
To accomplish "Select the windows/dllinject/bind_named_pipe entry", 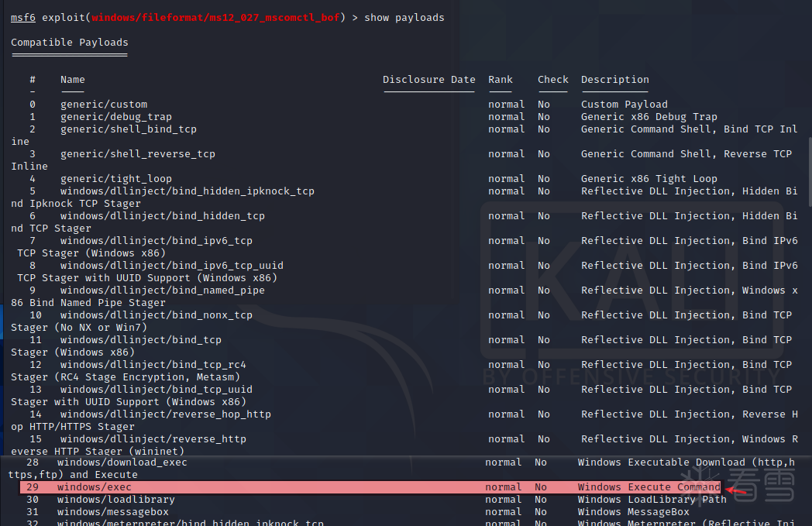I will click(x=163, y=291).
